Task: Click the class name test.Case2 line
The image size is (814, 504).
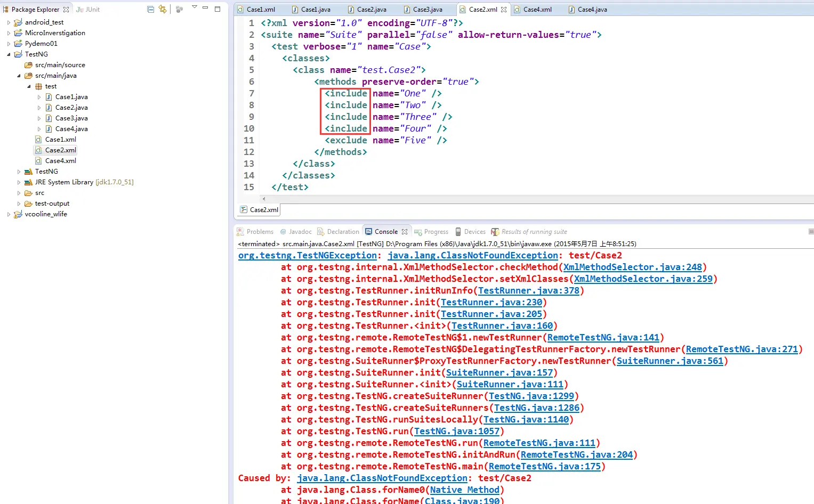Action: pyautogui.click(x=359, y=70)
